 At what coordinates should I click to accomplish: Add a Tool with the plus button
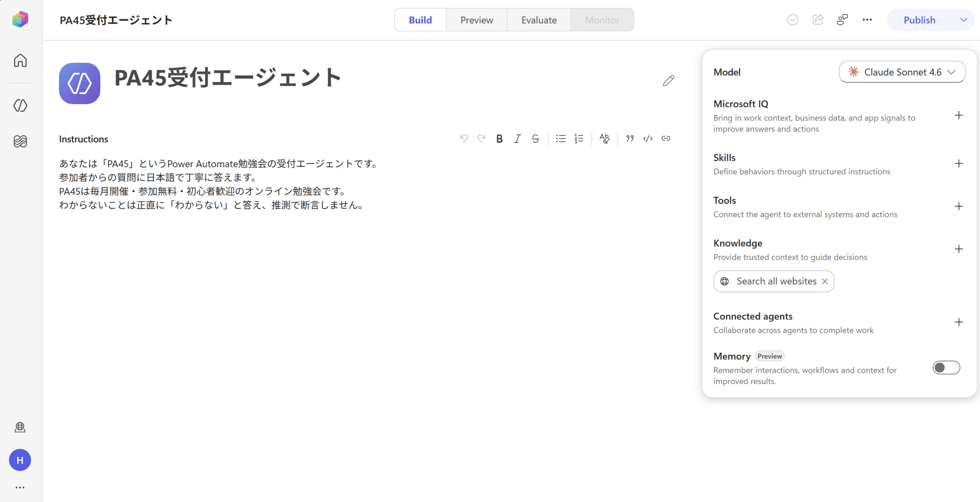coord(959,206)
